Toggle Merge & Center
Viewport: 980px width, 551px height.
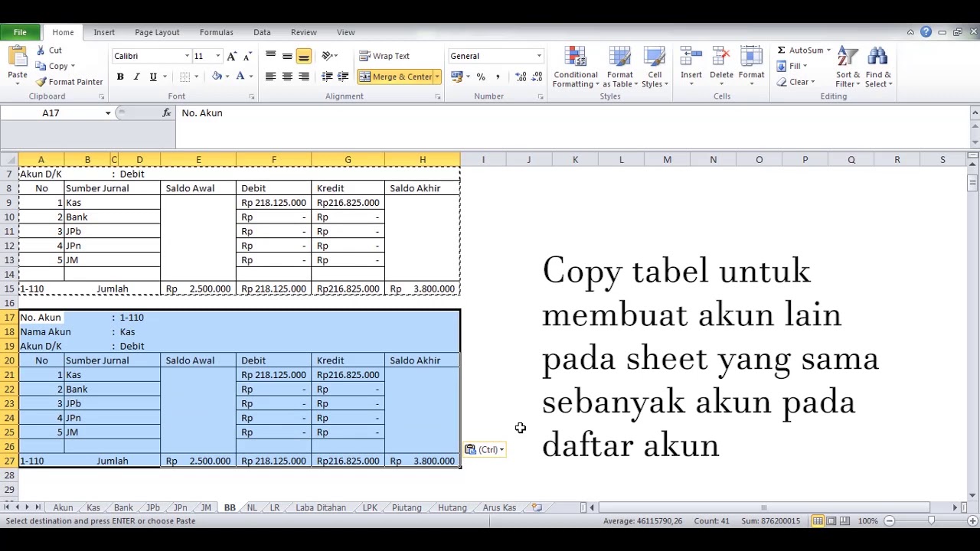(395, 77)
